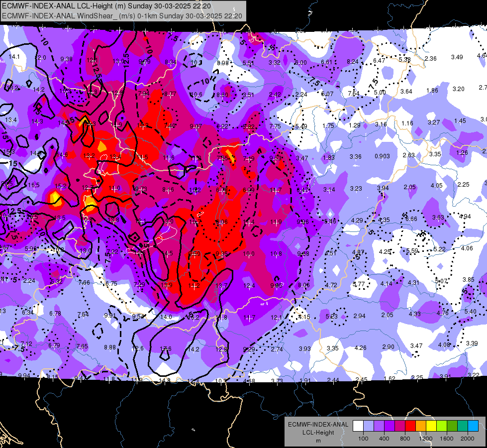Select the legend scale label "1200"
The width and height of the screenshot is (487, 448).
coord(426,439)
